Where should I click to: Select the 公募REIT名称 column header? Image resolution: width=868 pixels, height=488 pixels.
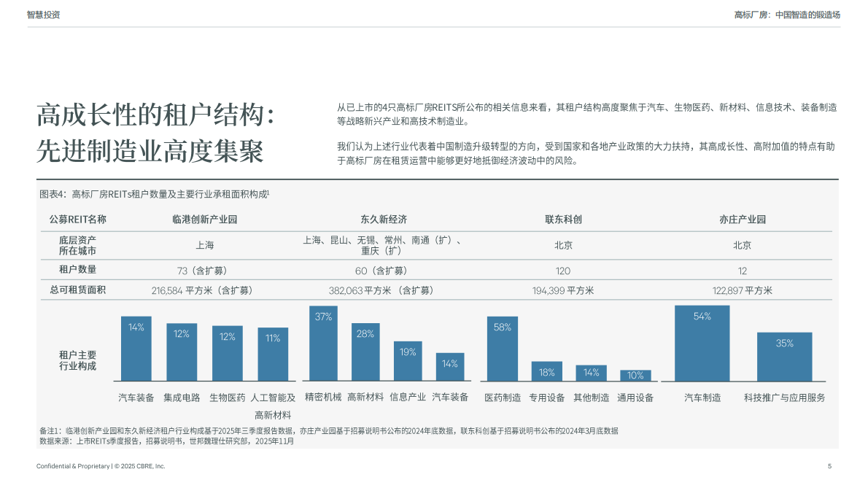click(78, 218)
